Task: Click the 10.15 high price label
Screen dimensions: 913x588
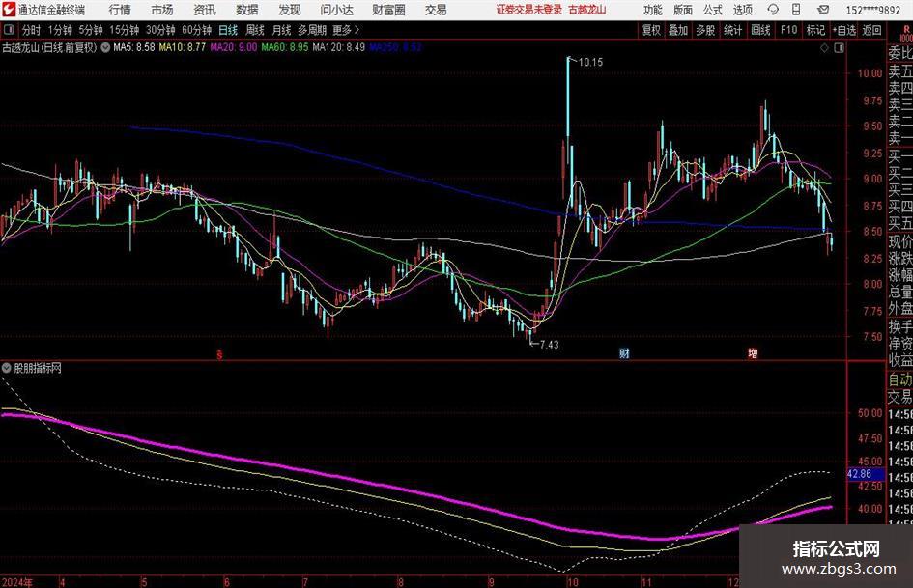Action: [x=590, y=62]
